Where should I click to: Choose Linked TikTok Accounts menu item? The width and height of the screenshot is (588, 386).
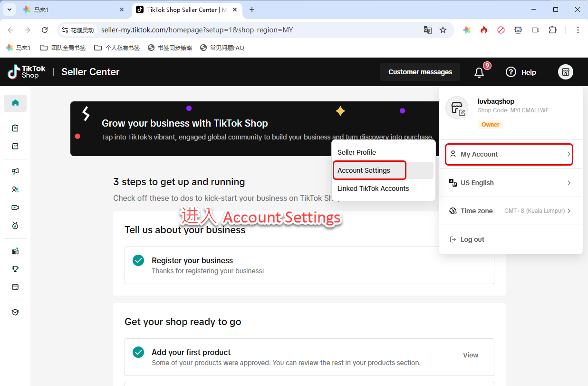coord(373,188)
